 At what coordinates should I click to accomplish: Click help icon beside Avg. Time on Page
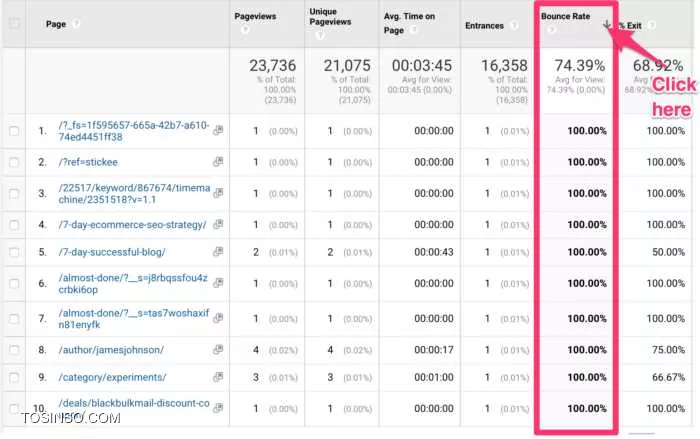pos(414,29)
